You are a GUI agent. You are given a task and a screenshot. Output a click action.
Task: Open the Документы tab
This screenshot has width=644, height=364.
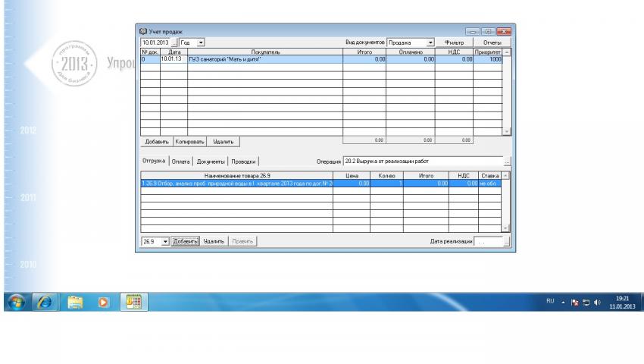[211, 161]
